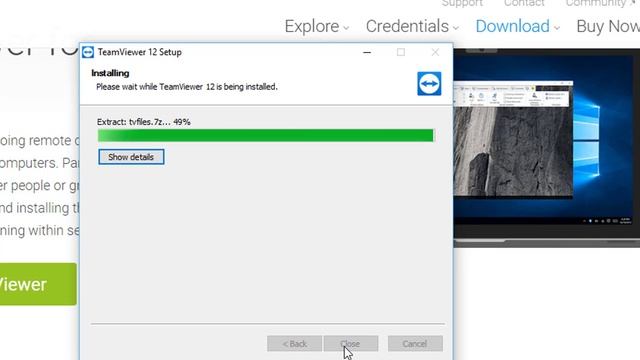Click the Close button in setup footer

(351, 344)
